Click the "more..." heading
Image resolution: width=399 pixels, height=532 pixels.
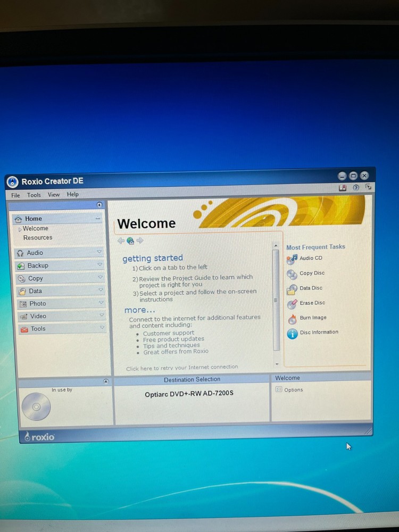coord(140,310)
